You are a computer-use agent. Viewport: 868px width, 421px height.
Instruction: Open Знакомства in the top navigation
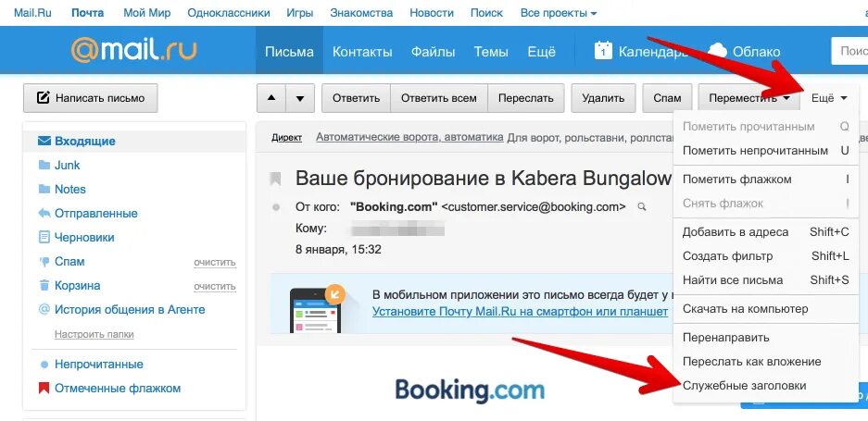point(361,13)
